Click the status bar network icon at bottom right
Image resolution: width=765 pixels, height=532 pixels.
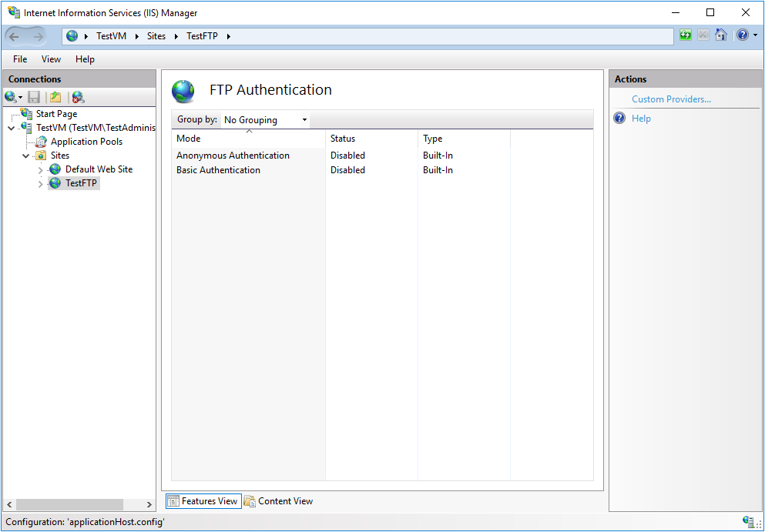coord(748,521)
